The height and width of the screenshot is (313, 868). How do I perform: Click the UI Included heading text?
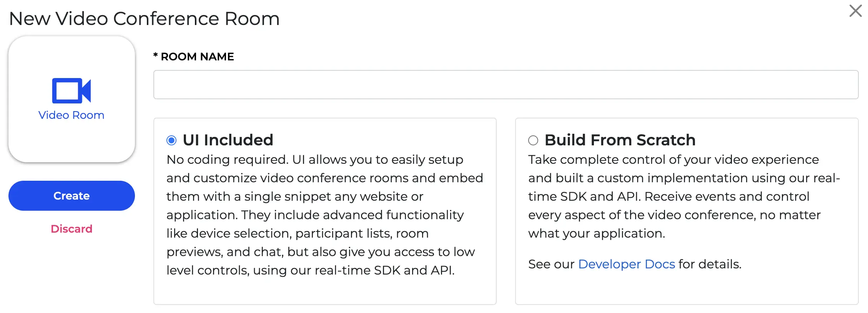[x=228, y=140]
